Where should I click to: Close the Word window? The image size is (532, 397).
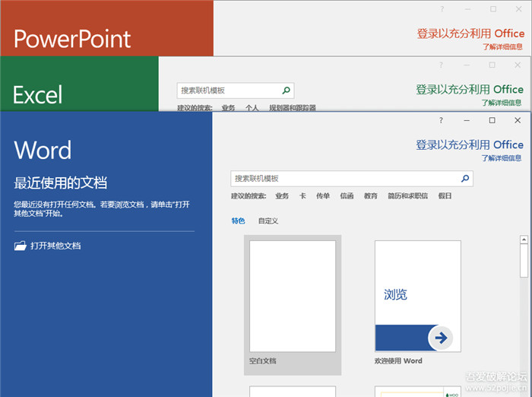pyautogui.click(x=518, y=120)
